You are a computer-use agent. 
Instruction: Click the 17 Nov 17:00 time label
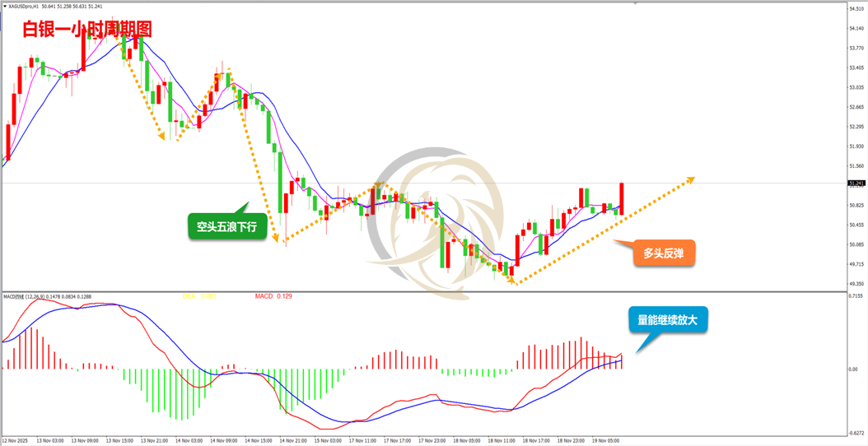(396, 441)
